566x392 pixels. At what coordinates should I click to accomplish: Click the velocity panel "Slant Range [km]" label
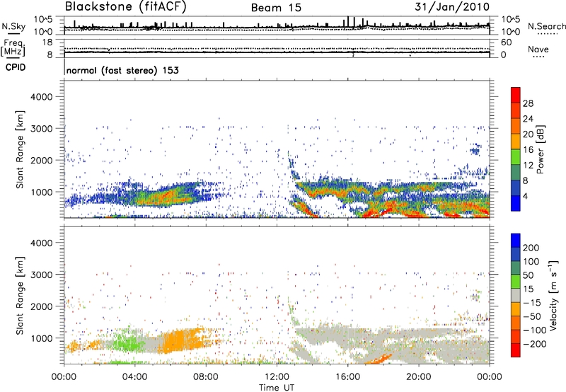(20, 296)
